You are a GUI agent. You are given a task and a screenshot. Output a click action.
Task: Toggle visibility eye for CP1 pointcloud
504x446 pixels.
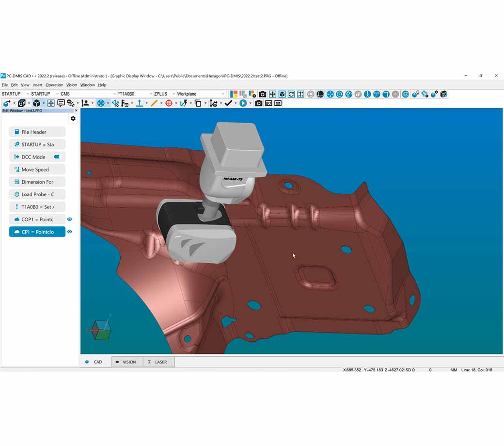69,232
